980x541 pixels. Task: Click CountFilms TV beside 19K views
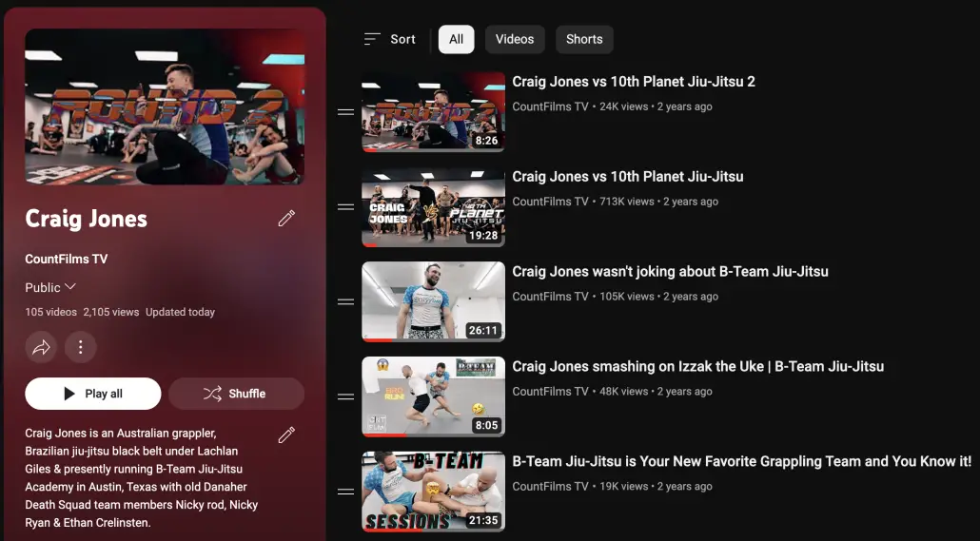[551, 487]
